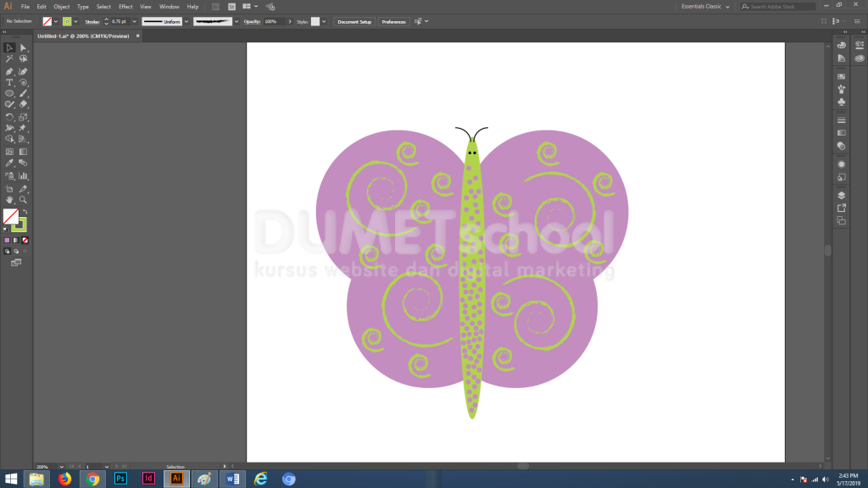Open the Brushes panel icon

842,89
